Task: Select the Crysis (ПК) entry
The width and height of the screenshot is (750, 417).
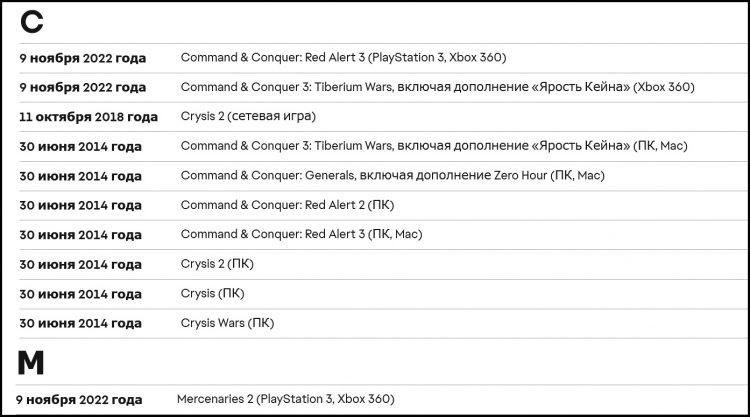Action: [x=212, y=294]
